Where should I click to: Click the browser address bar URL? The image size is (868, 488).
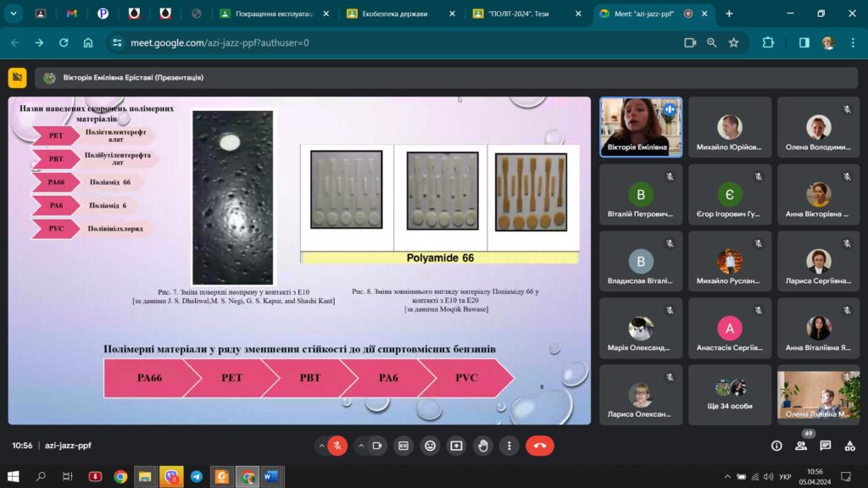(x=220, y=42)
